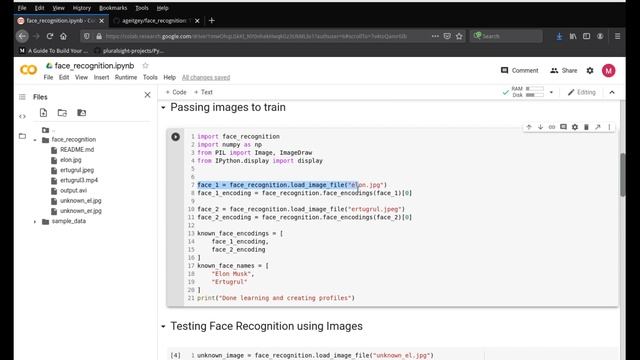
Task: Open cell editor settings gear
Action: [575, 127]
